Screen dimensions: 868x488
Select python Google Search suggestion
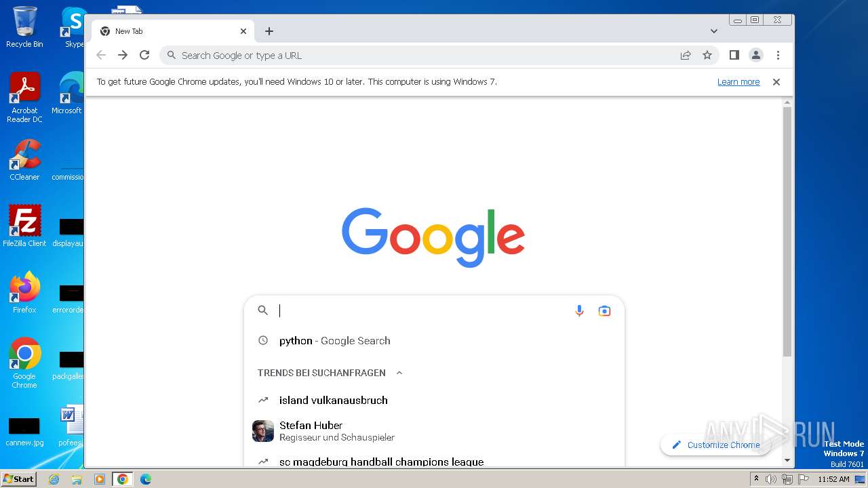(x=434, y=341)
